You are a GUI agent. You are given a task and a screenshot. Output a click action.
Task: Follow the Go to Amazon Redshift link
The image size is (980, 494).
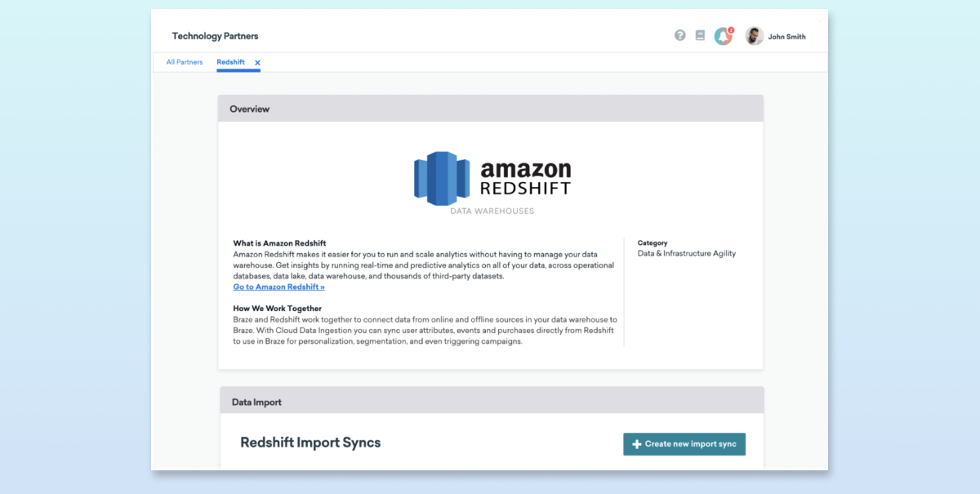click(278, 287)
